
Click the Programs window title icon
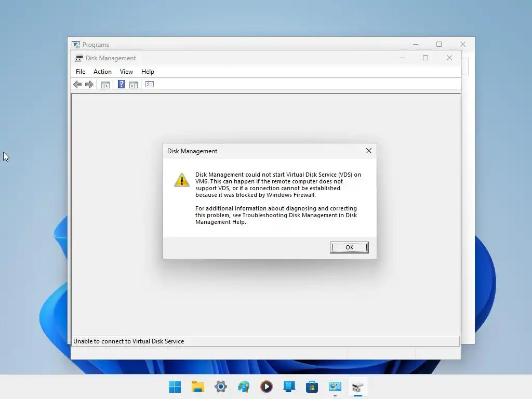coord(76,45)
